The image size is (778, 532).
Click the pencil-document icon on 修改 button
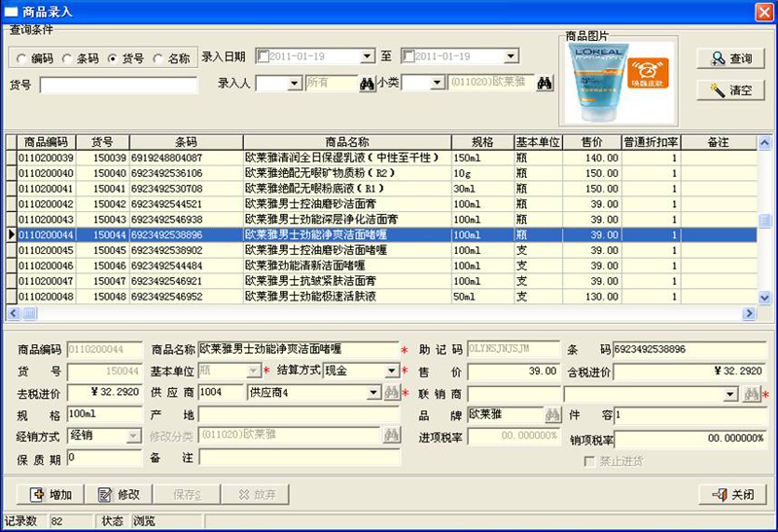point(105,494)
